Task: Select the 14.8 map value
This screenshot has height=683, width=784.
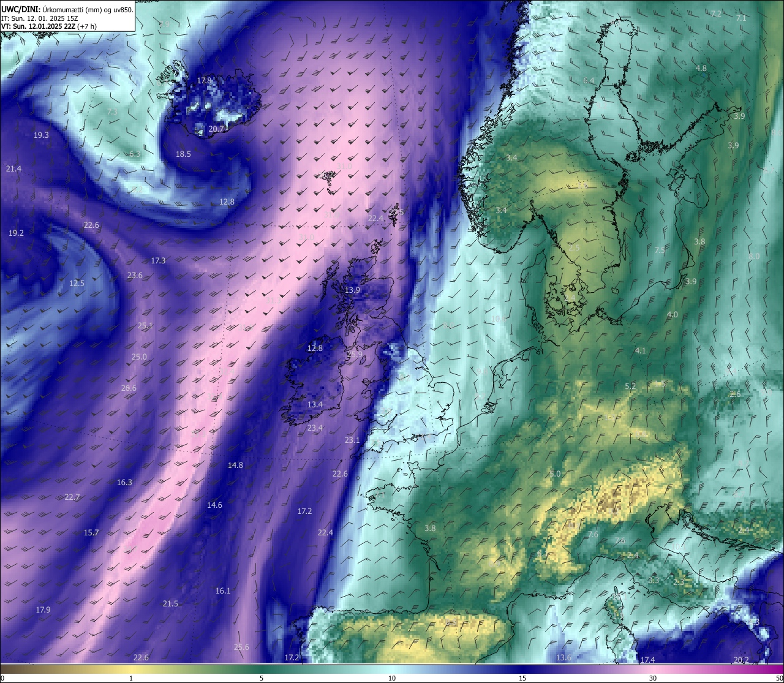Action: 235,466
